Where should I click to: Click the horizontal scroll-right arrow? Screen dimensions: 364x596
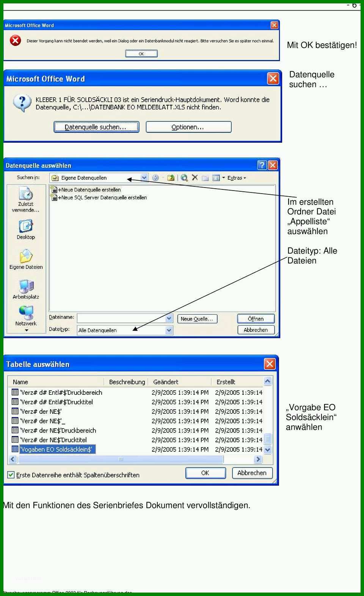258,459
